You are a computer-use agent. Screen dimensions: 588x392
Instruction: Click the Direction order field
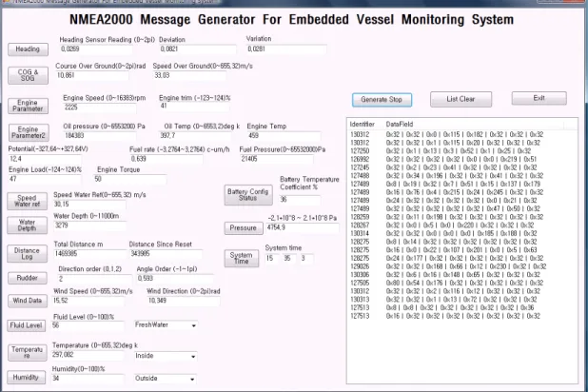click(95, 279)
